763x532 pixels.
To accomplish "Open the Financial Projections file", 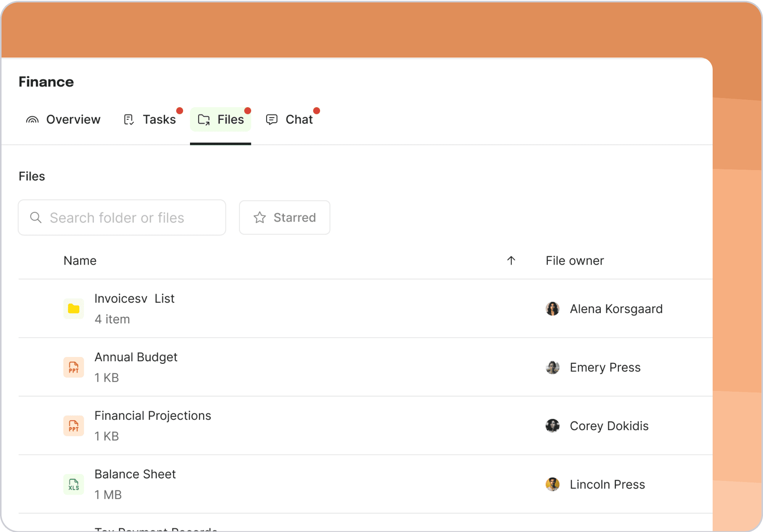I will [153, 415].
